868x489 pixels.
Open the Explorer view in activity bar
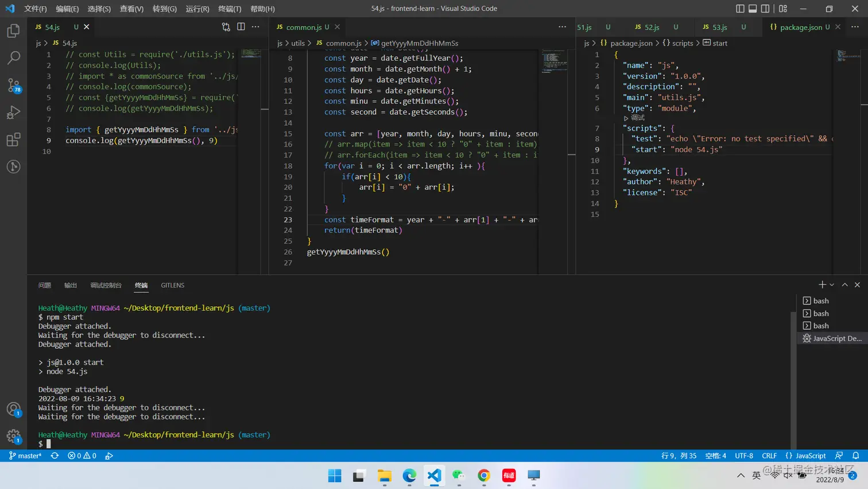13,30
